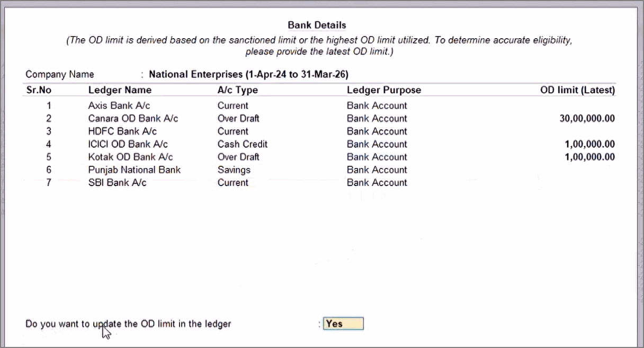Screen dimensions: 644x348
Task: Select Punjab National Bank ledger
Action: [x=134, y=170]
